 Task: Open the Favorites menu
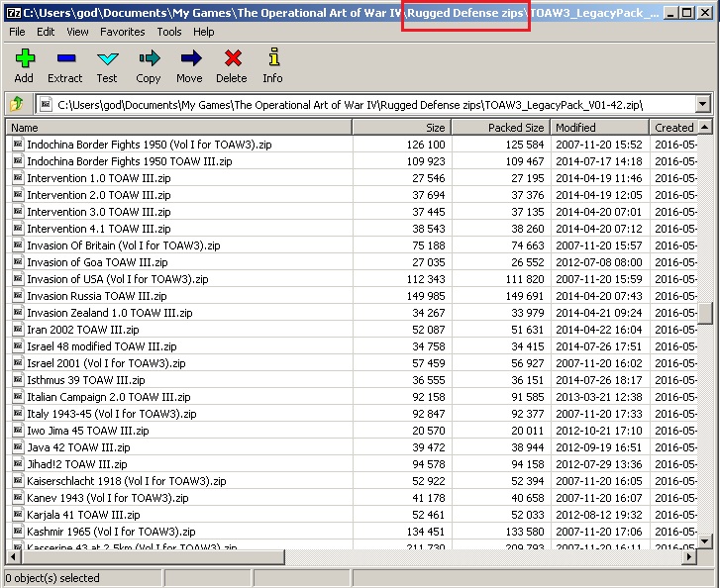(122, 32)
